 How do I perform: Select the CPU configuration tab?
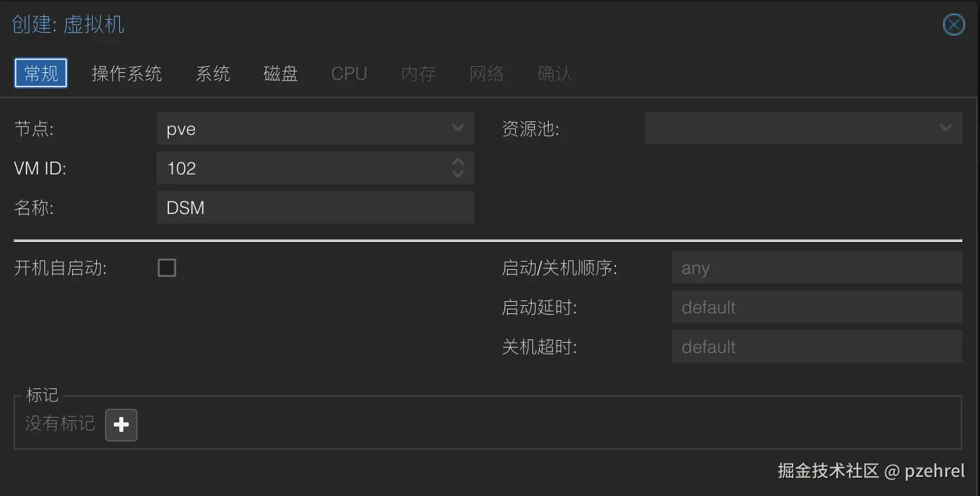(x=348, y=74)
